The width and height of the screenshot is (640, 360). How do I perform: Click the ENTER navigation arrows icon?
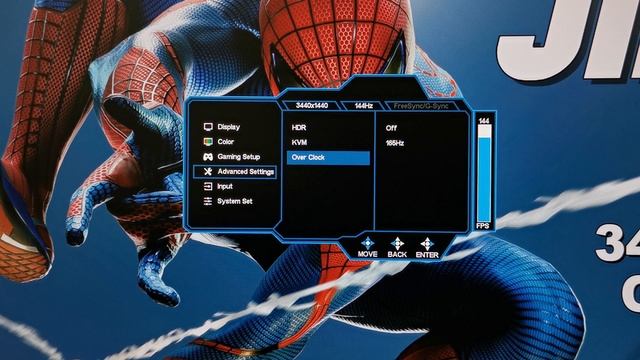(427, 244)
